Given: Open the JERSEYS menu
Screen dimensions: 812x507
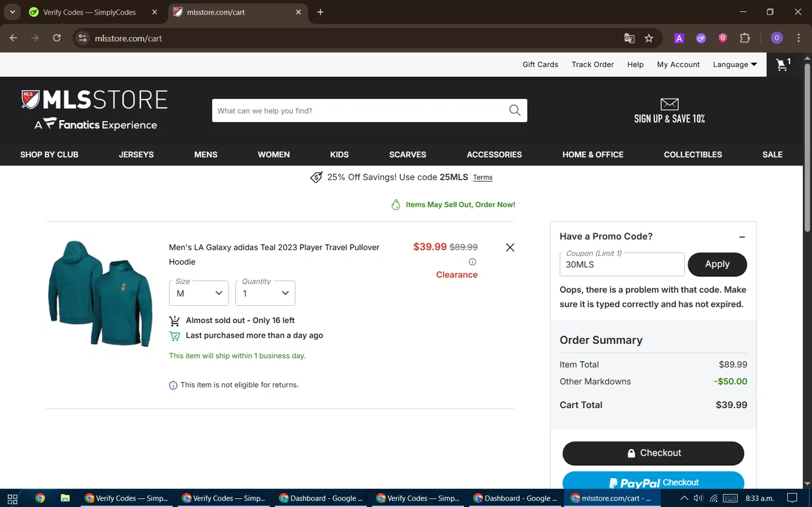Looking at the screenshot, I should point(136,155).
